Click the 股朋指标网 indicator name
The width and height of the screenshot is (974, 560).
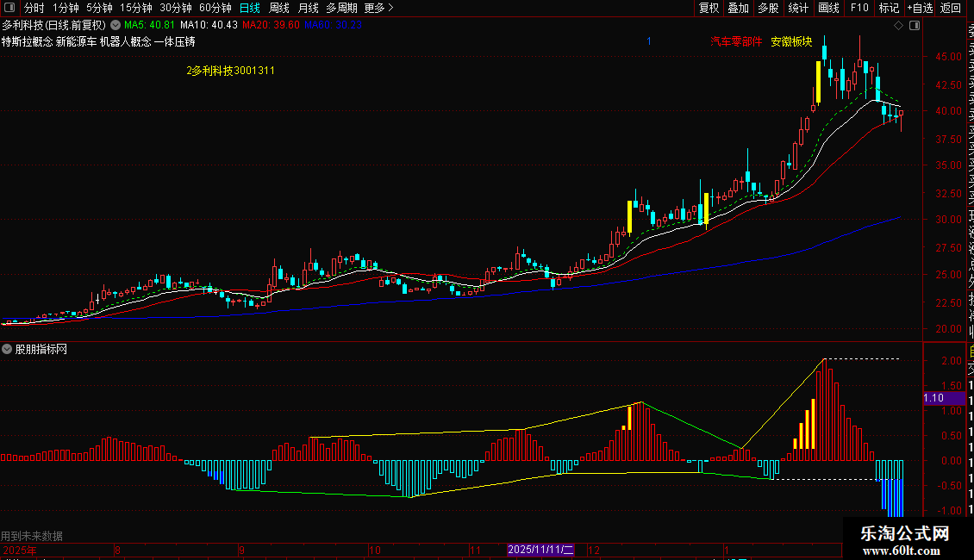pyautogui.click(x=41, y=350)
